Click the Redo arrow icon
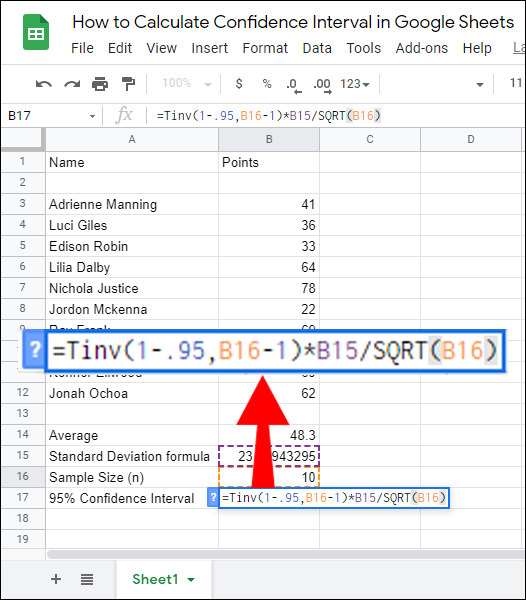The width and height of the screenshot is (526, 600). click(72, 84)
